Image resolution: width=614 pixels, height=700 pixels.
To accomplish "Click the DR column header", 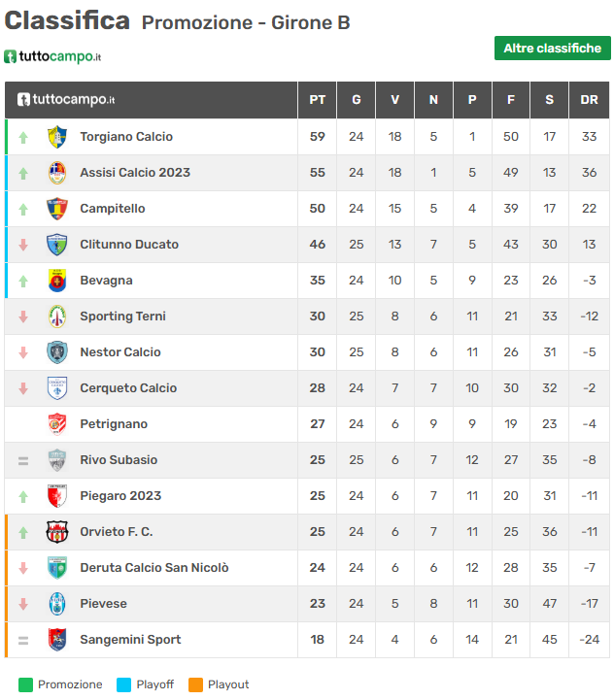I will coord(589,100).
